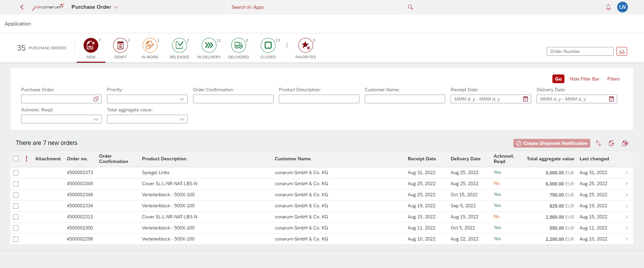Open the Receipt Date calendar picker
Image resolution: width=644 pixels, height=268 pixels.
[x=526, y=99]
